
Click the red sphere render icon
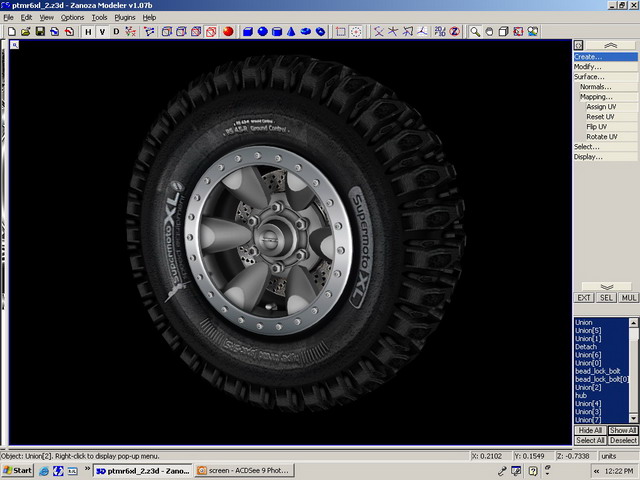point(227,31)
